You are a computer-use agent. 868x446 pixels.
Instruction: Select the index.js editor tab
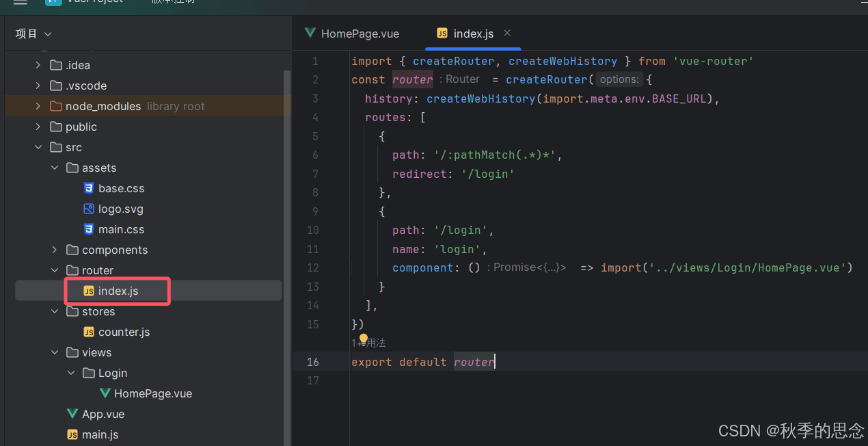point(473,34)
